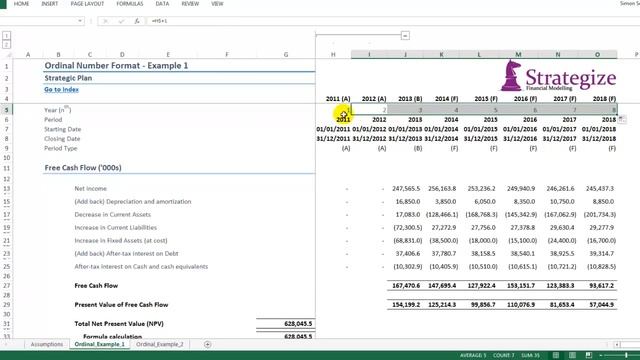Image resolution: width=640 pixels, height=360 pixels.
Task: Click the Enter formula checkmark icon
Action: tap(121, 21)
